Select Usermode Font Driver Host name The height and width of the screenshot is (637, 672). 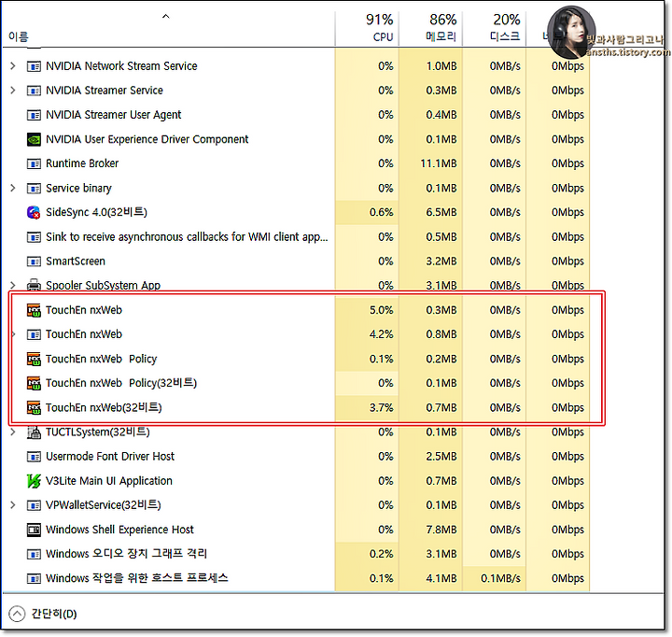click(x=110, y=457)
